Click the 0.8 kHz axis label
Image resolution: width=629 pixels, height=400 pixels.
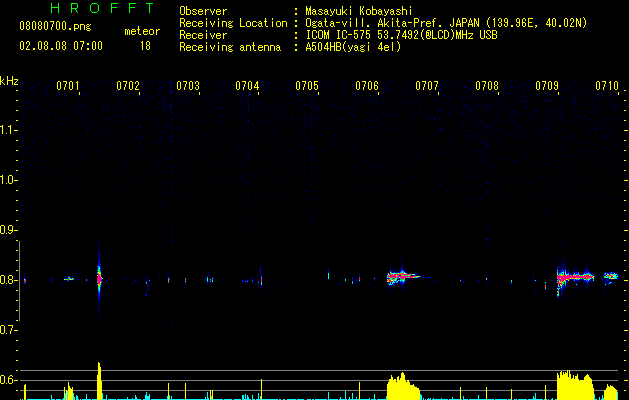click(x=8, y=280)
